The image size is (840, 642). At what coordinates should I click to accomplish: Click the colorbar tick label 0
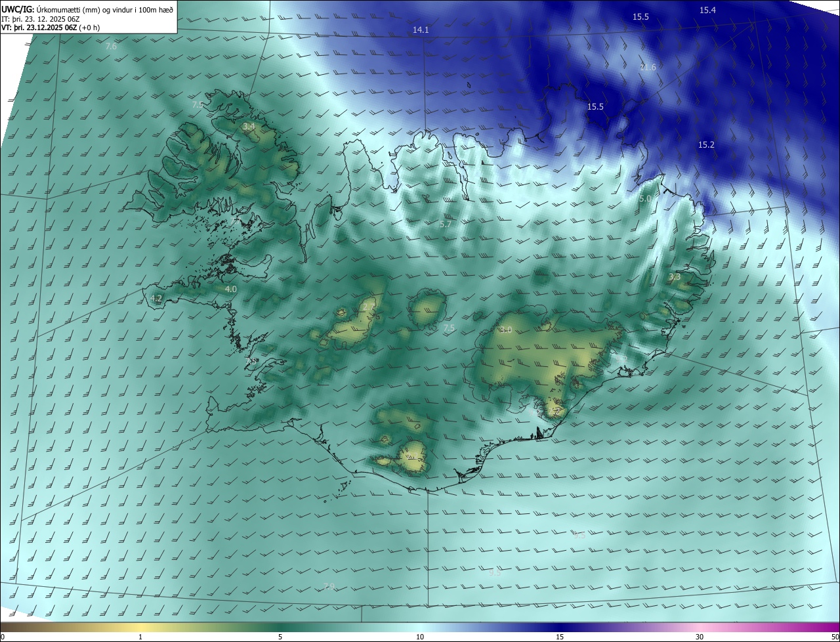coord(3,637)
